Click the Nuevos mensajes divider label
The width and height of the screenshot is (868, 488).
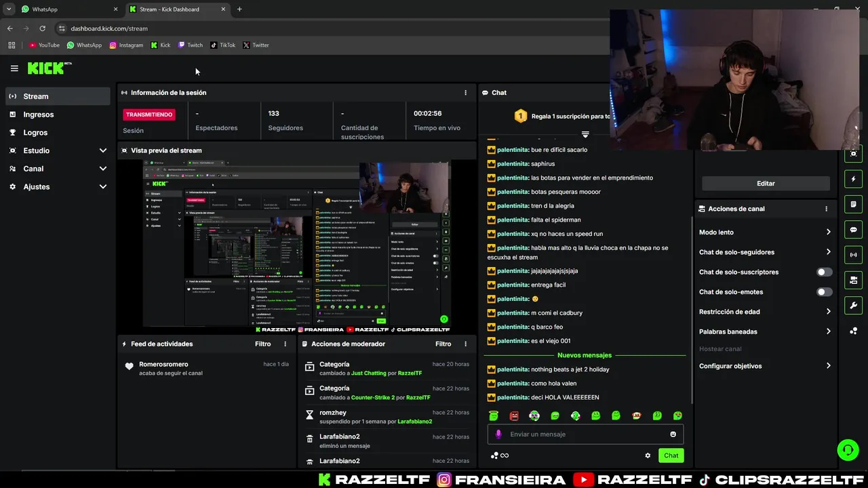click(x=585, y=355)
